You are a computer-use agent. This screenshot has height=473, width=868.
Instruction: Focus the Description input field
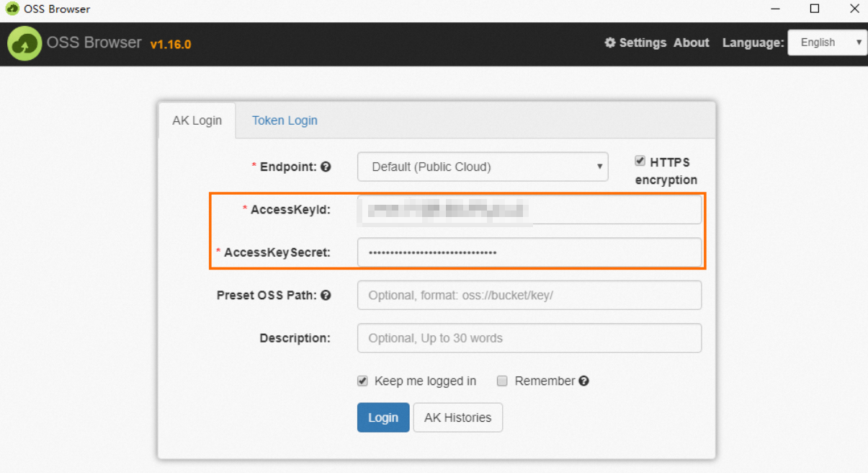click(529, 338)
